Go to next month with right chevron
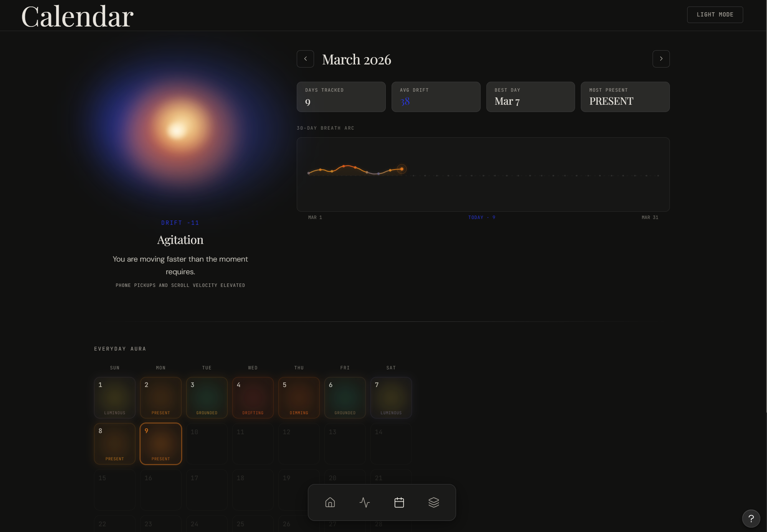767x532 pixels. tap(661, 59)
